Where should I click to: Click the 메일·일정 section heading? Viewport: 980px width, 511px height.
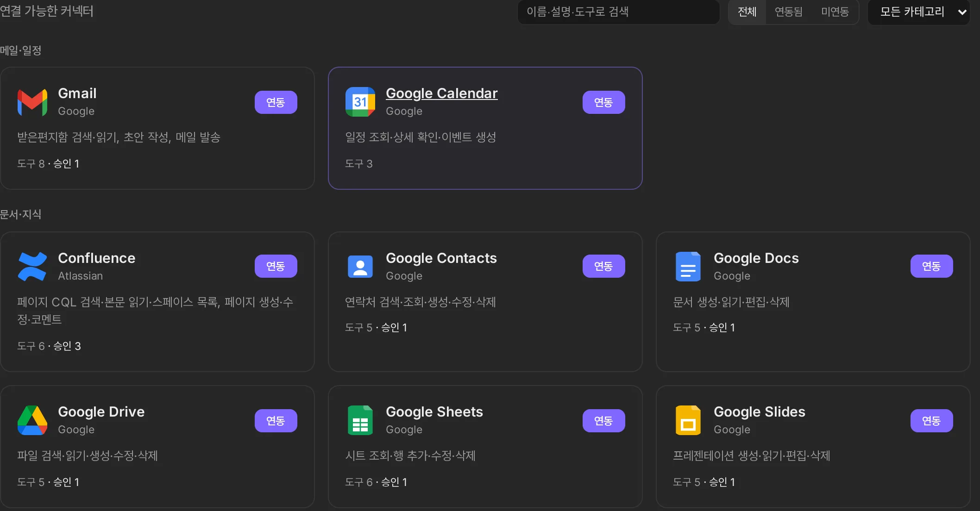21,50
